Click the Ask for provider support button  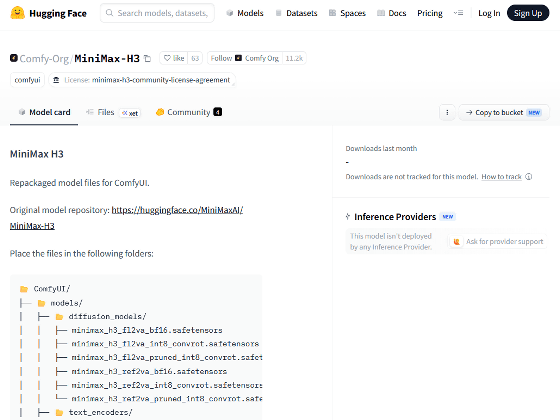click(498, 242)
